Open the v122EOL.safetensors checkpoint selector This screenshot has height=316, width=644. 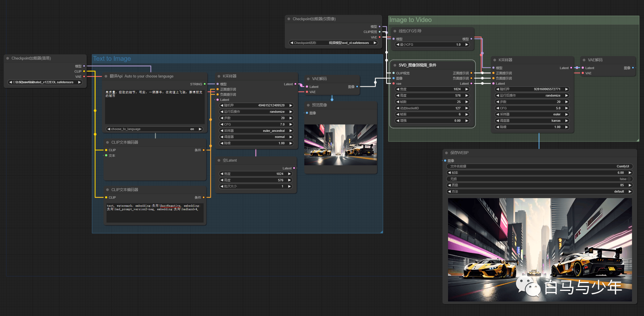45,82
